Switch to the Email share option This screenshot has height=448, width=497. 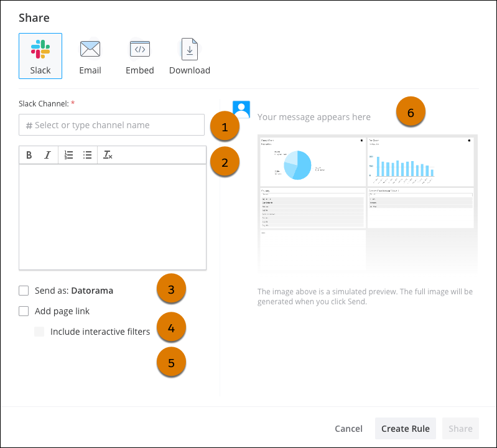click(90, 56)
